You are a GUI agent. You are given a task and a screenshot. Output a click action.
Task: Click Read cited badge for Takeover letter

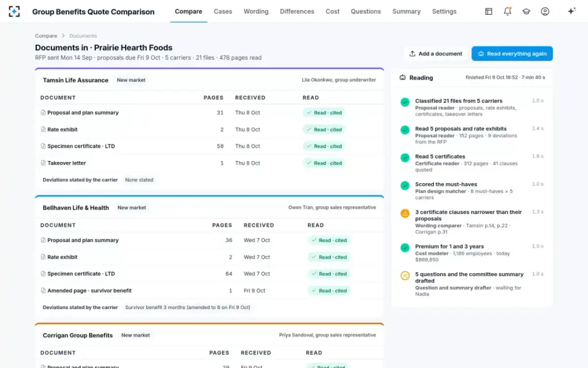click(x=324, y=163)
